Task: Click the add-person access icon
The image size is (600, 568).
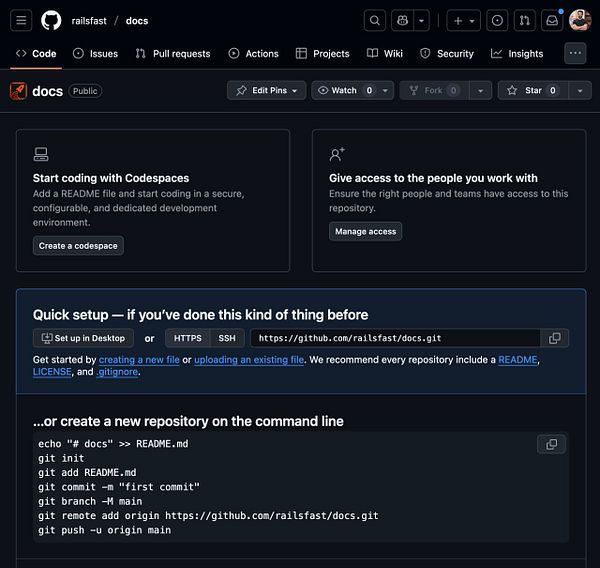Action: pyautogui.click(x=337, y=154)
